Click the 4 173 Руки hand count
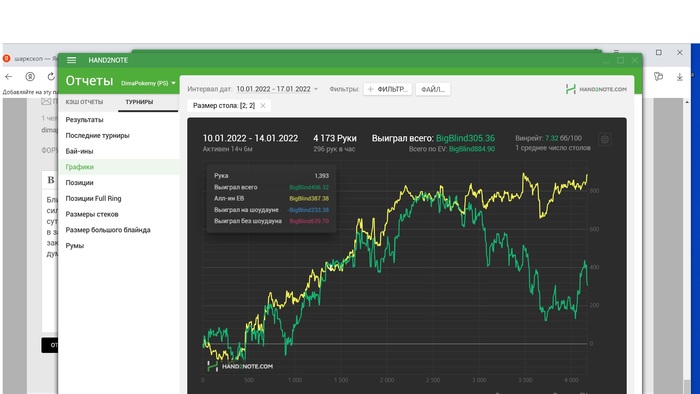The image size is (700, 394). pos(335,138)
